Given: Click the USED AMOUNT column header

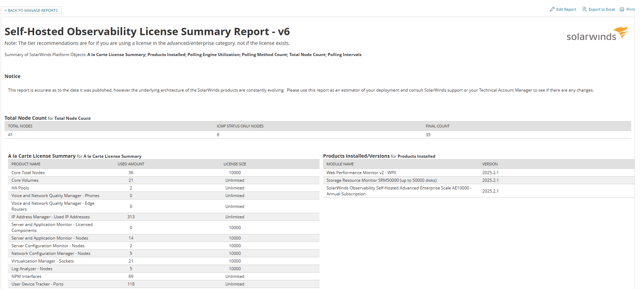Looking at the screenshot, I should pos(131,164).
